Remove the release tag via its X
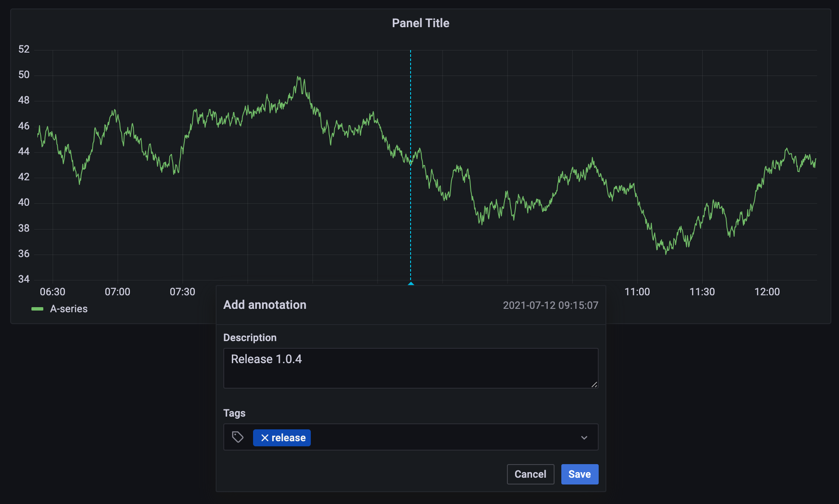This screenshot has width=839, height=504. [x=265, y=438]
